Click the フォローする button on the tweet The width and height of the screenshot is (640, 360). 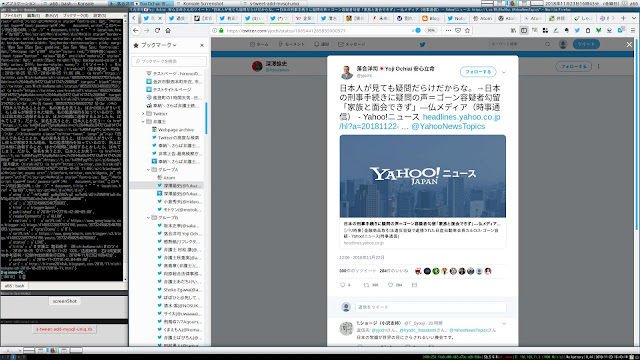point(478,72)
